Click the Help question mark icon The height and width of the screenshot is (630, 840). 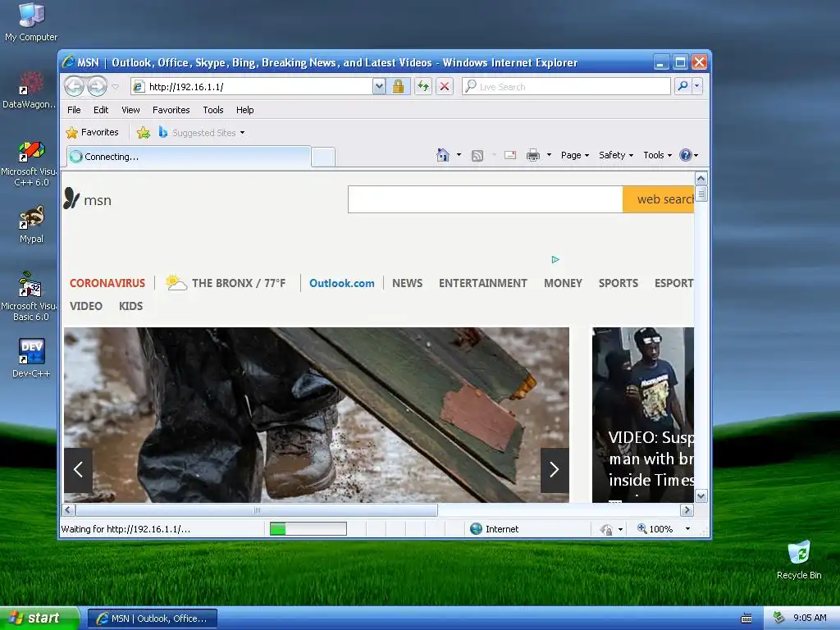pos(685,155)
